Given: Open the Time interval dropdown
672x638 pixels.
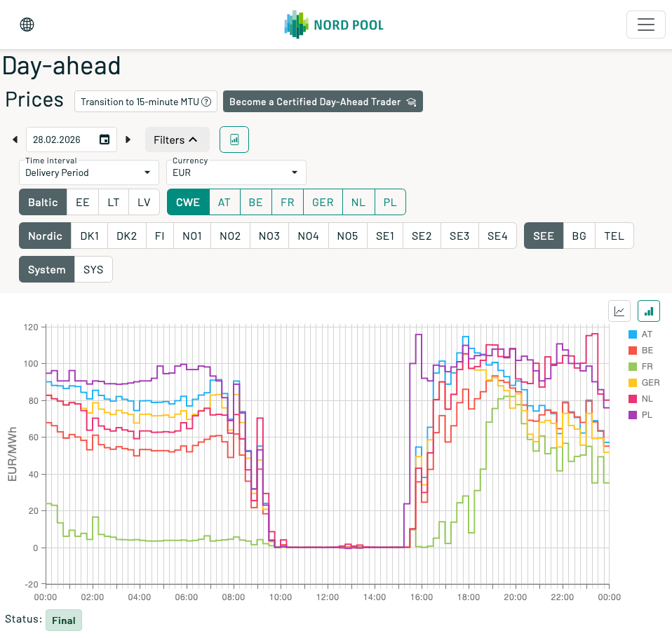Looking at the screenshot, I should [89, 172].
